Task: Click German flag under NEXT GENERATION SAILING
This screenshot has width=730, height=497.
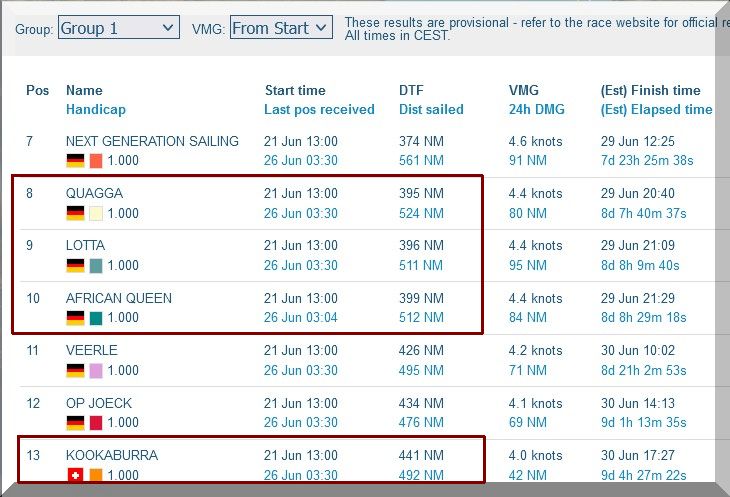Action: click(x=75, y=160)
